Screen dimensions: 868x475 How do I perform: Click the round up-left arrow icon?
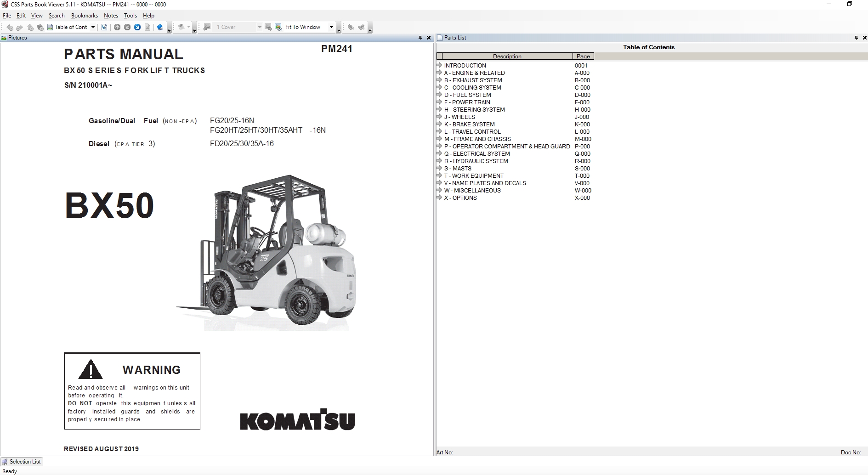point(127,27)
